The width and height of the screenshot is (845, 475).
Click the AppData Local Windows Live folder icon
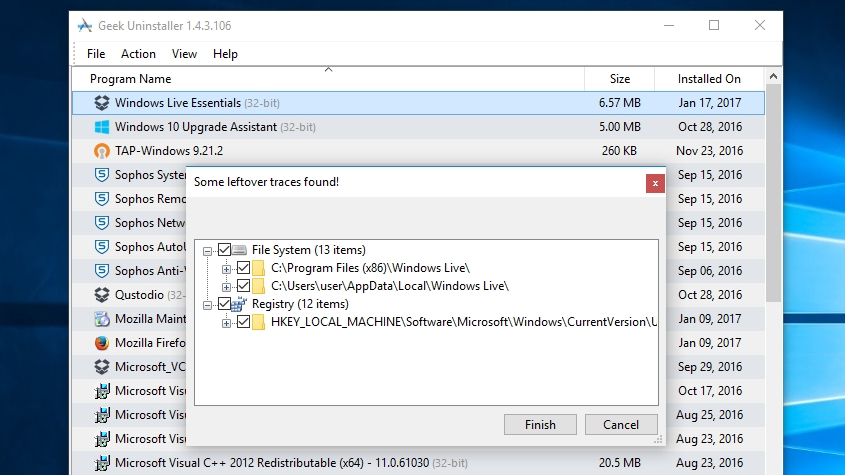click(259, 286)
